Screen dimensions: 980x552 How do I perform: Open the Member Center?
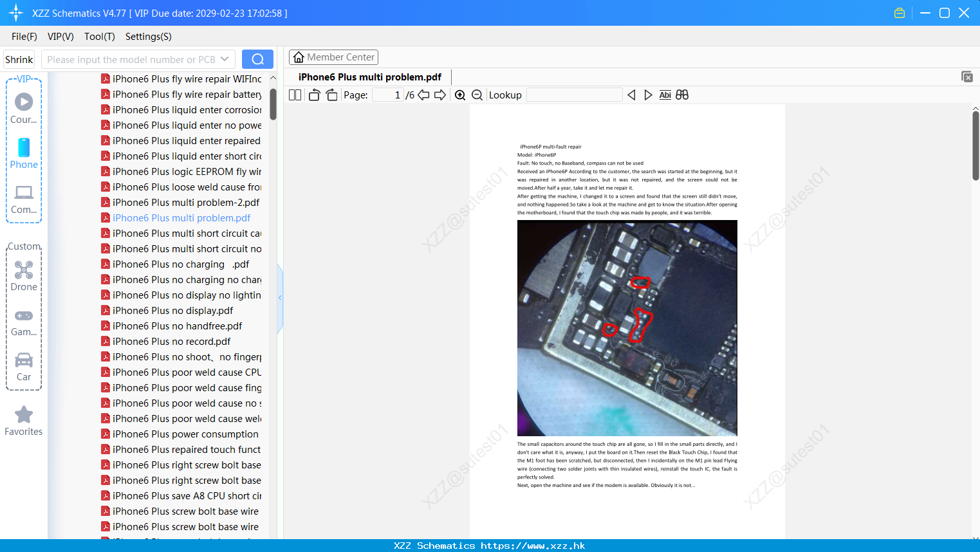click(333, 57)
